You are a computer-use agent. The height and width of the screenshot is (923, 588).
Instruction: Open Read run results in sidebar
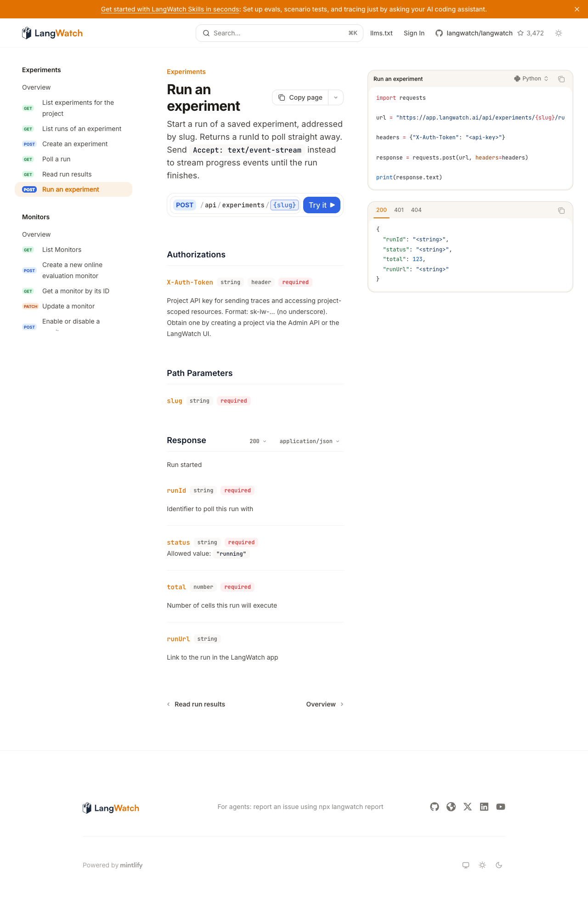(73, 174)
